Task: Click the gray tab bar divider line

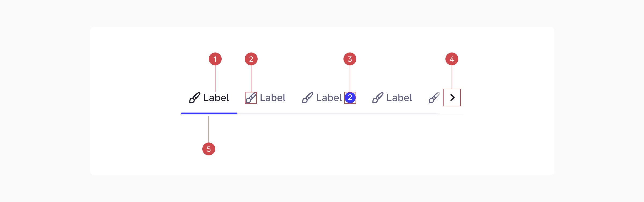Action: (335, 114)
